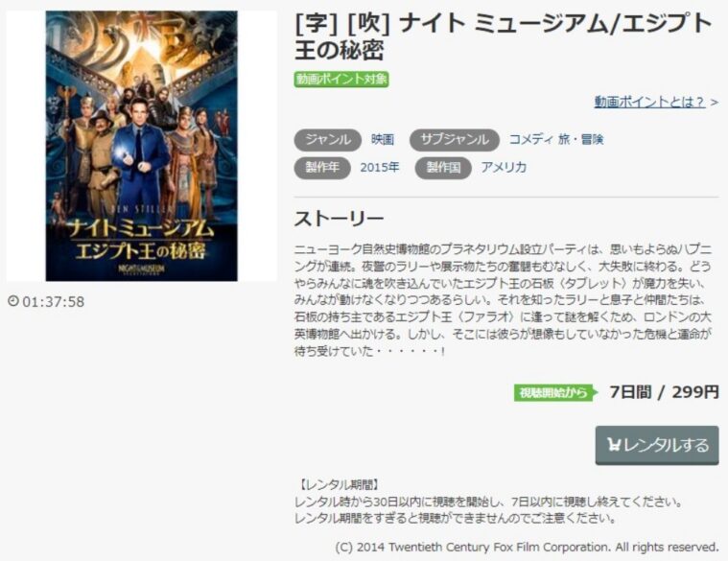Open the 動画ポイントとは？ link
728x561 pixels.
(649, 102)
